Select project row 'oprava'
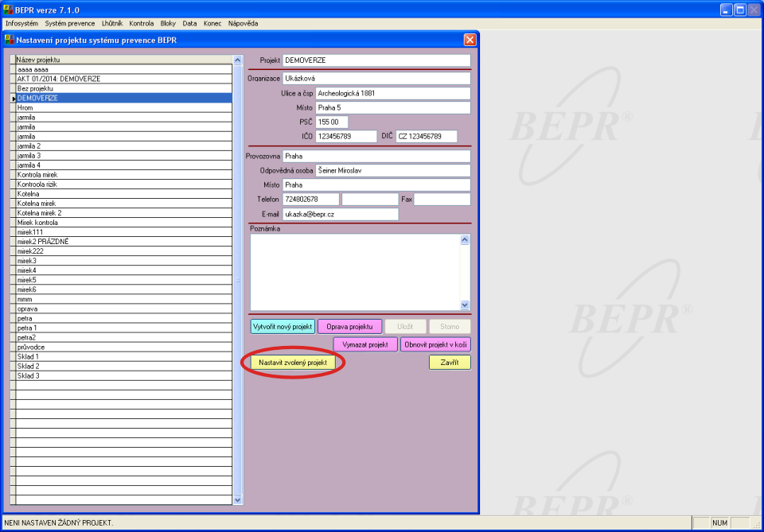Viewport: 764px width, 532px height. click(124, 309)
